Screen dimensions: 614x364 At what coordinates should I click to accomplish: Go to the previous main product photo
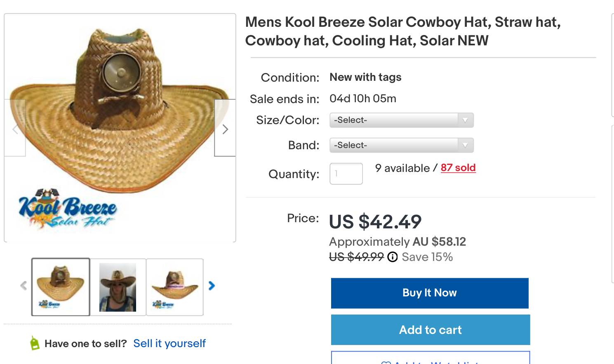pos(15,129)
